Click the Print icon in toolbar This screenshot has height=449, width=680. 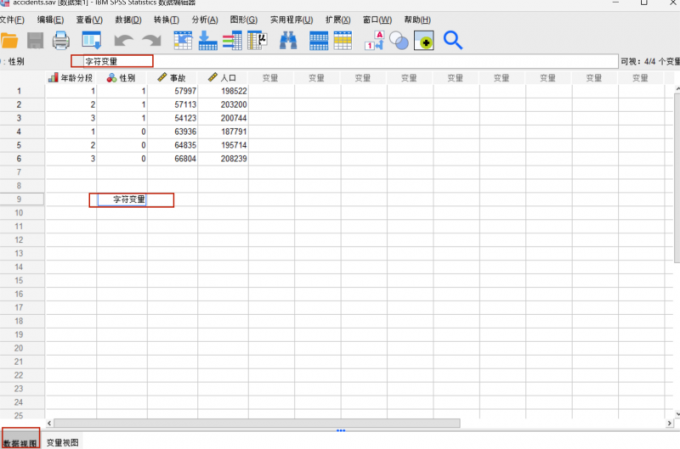(61, 41)
